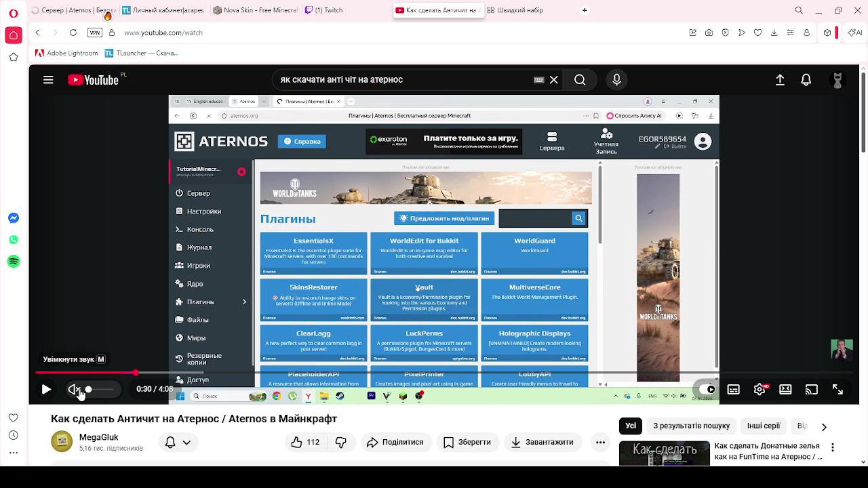The height and width of the screenshot is (488, 868).
Task: Open the Opera profile account icon
Action: pos(806,33)
